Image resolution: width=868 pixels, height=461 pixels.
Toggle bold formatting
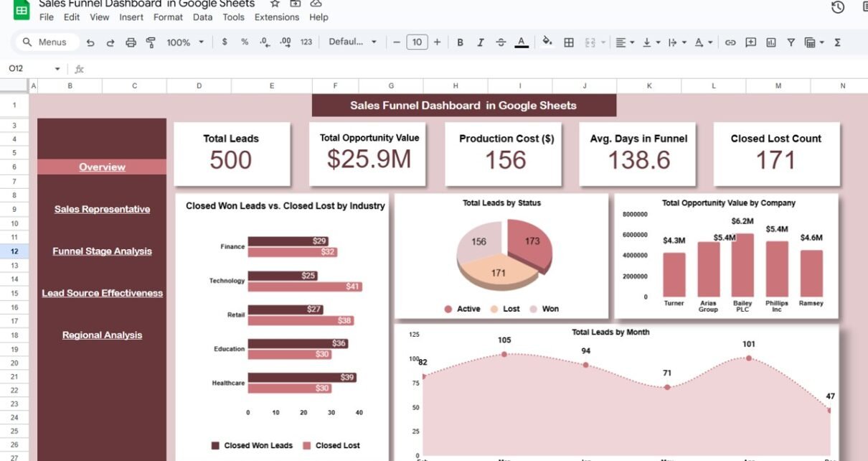pos(460,42)
